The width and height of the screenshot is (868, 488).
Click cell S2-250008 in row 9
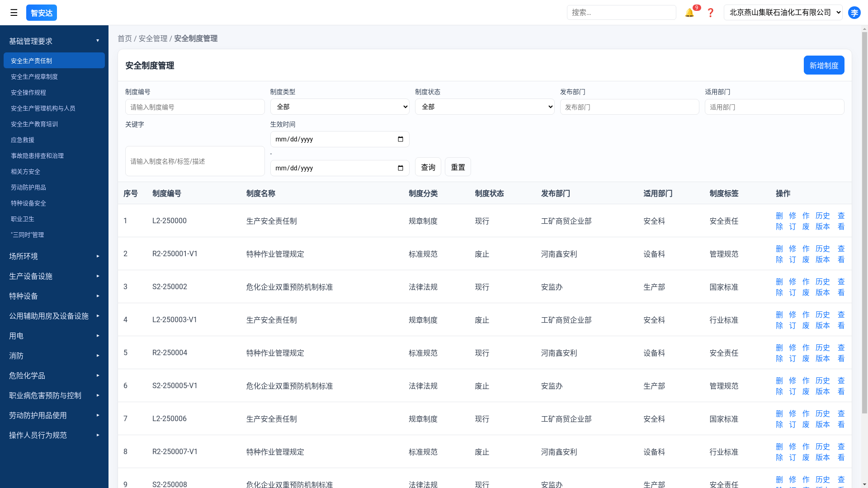[170, 484]
